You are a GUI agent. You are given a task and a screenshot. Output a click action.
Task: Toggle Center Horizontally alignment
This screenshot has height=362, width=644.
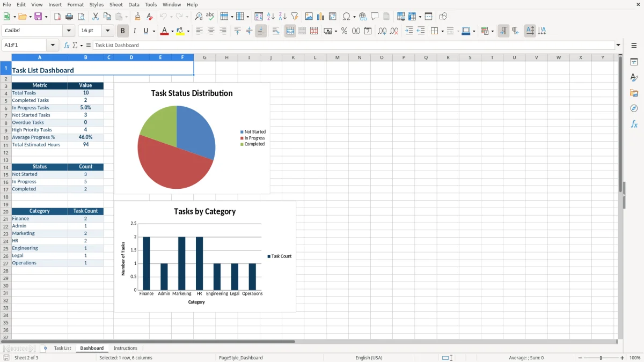pyautogui.click(x=211, y=31)
